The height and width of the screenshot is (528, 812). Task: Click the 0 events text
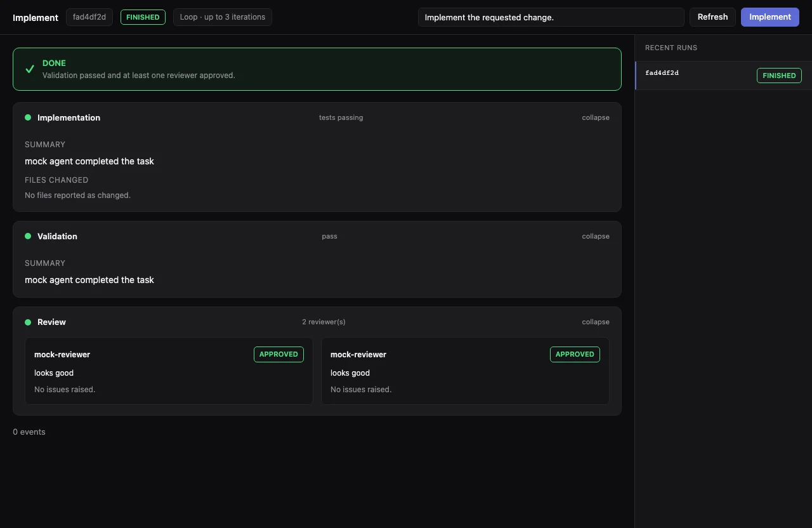(x=29, y=432)
